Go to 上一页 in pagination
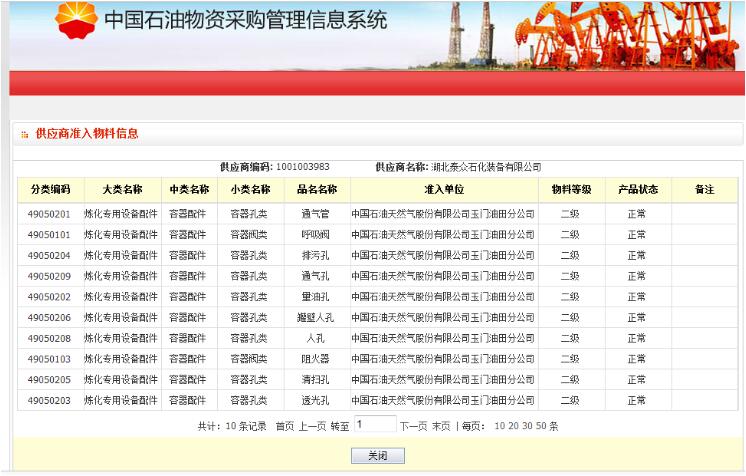Image resolution: width=746 pixels, height=476 pixels. pos(312,426)
